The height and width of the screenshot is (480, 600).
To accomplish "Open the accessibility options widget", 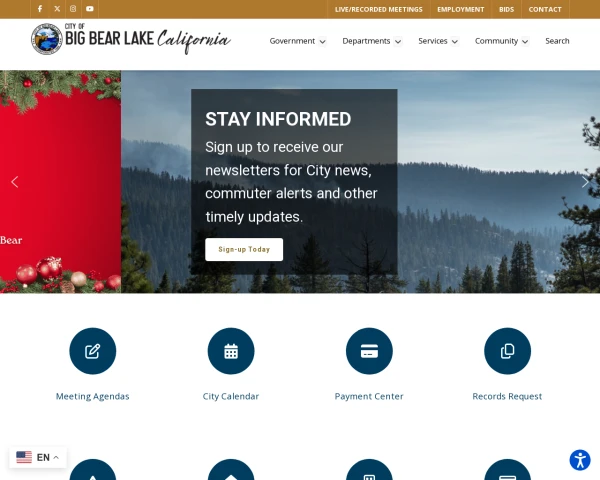I will coord(580,460).
